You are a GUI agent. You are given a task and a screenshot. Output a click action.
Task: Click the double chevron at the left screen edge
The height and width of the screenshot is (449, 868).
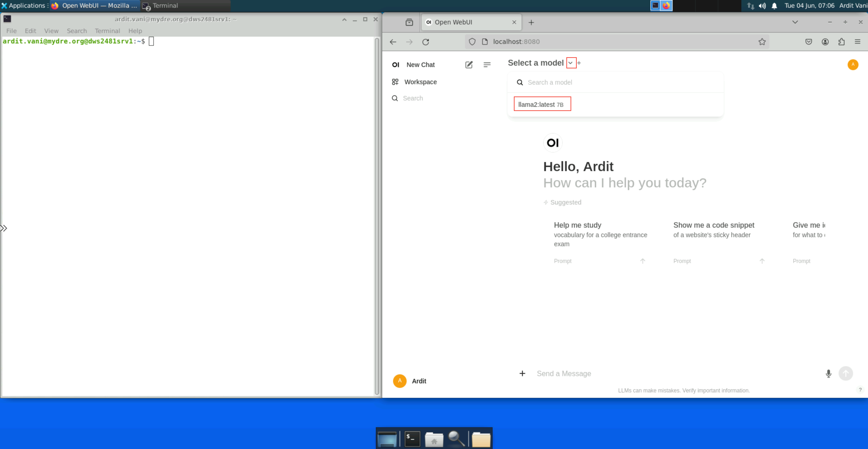(x=3, y=228)
